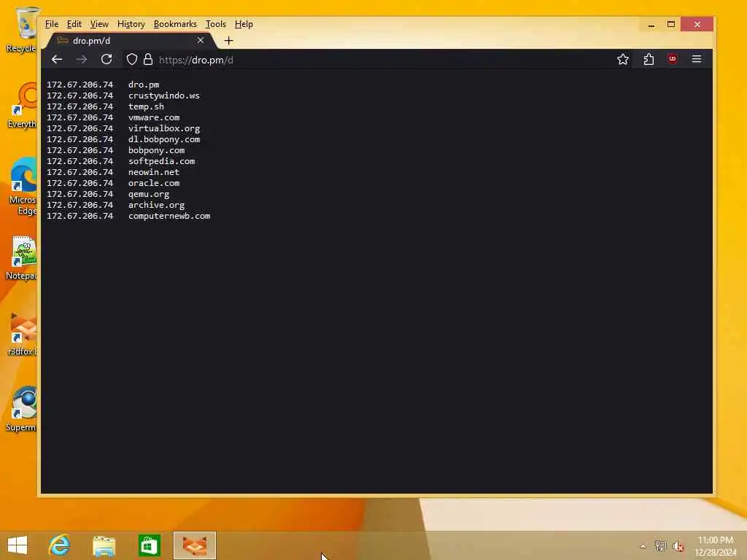Select the r3dfox desktop shortcut
Viewport: 747px width, 560px height.
[x=22, y=334]
